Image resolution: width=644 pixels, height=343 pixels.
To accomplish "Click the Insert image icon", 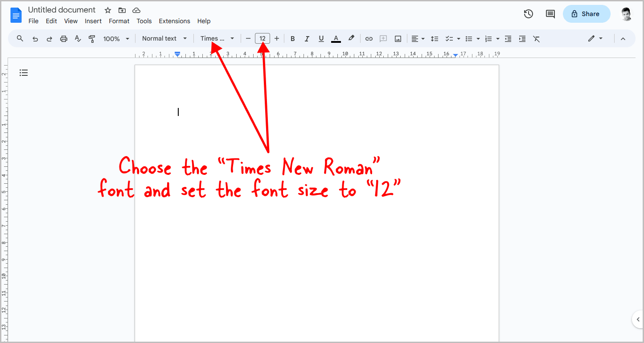I will 398,38.
